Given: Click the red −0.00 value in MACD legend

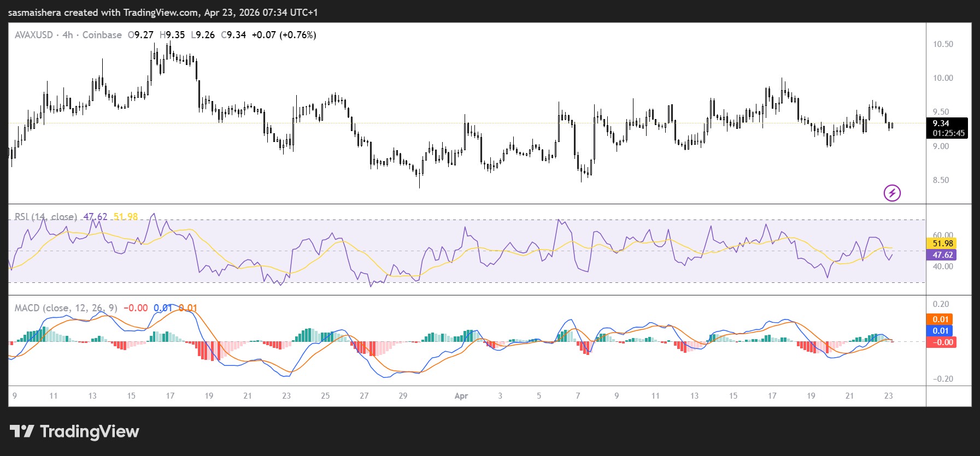Looking at the screenshot, I should [136, 308].
